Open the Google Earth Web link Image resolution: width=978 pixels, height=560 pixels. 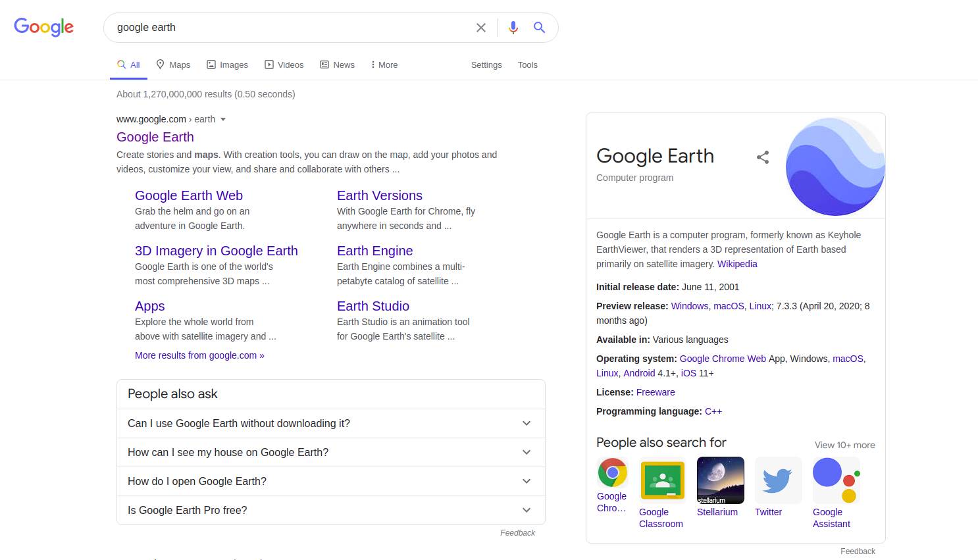[x=188, y=195]
